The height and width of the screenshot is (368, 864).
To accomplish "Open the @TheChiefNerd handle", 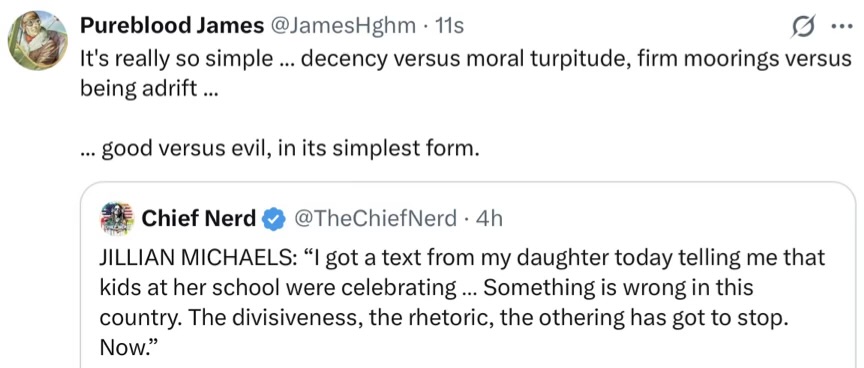I will click(x=375, y=219).
